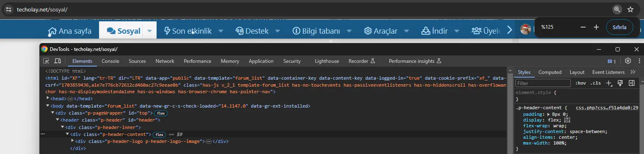Screen dimensions: 644x154
Task: Open the Son etkinlik dropdown arrow
Action: [221, 31]
